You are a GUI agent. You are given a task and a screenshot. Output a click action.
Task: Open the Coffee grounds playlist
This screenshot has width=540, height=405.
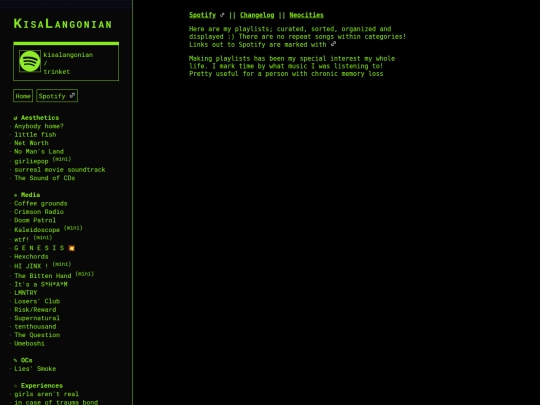tap(41, 204)
